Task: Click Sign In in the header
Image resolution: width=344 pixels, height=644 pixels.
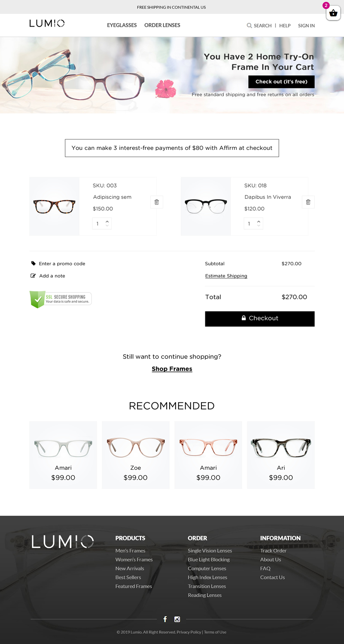Action: (306, 26)
